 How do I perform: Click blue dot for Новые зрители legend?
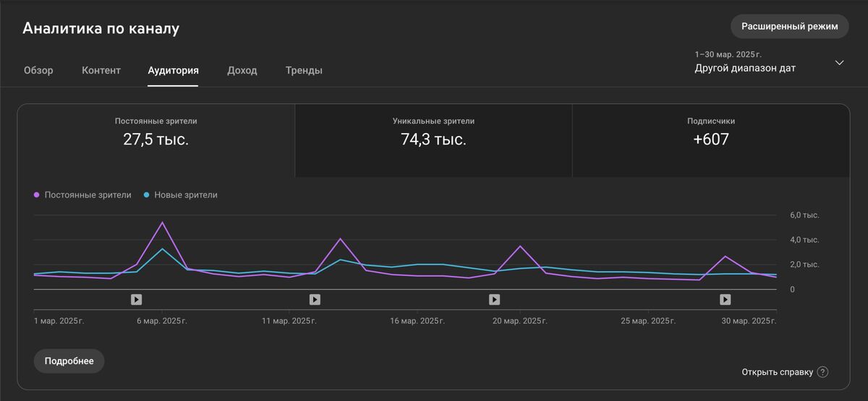tap(147, 195)
